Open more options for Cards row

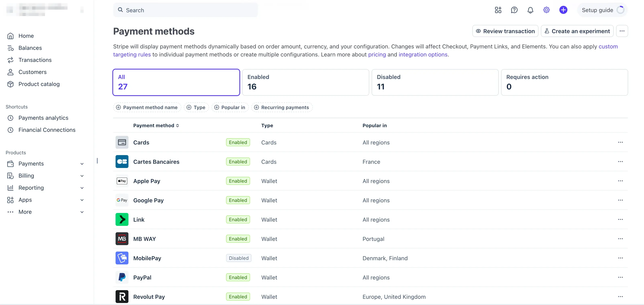tap(620, 142)
